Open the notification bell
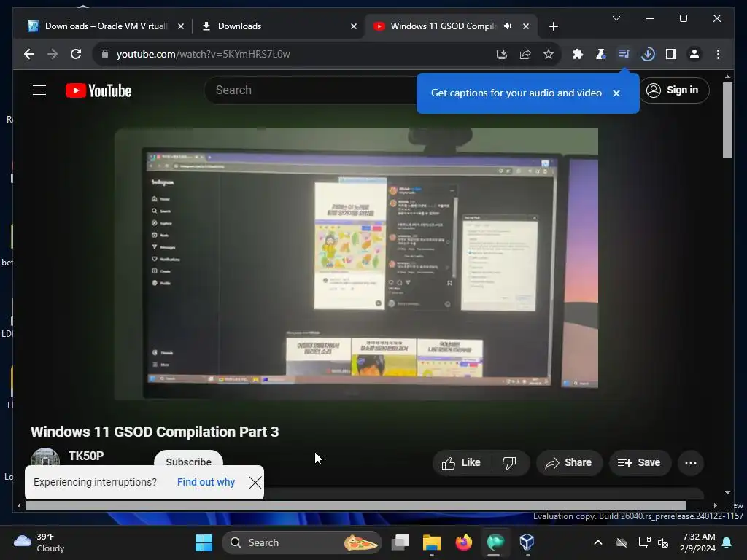 (x=727, y=542)
